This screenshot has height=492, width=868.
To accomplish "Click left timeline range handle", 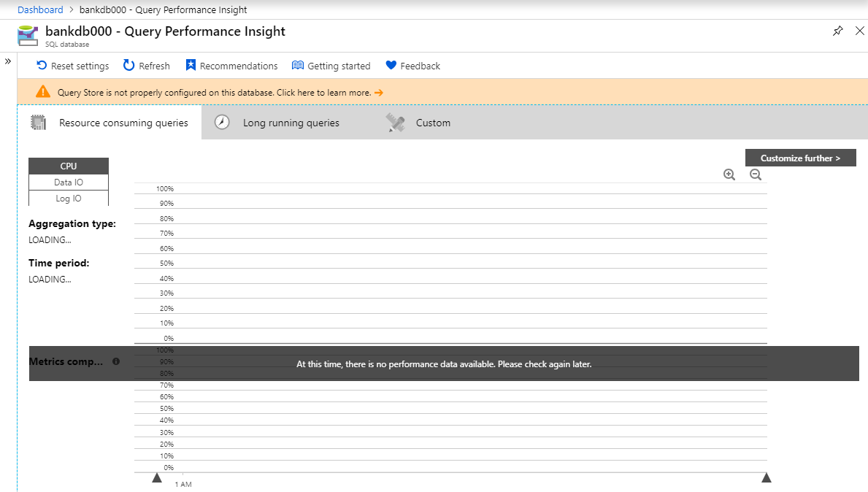I will (x=157, y=477).
